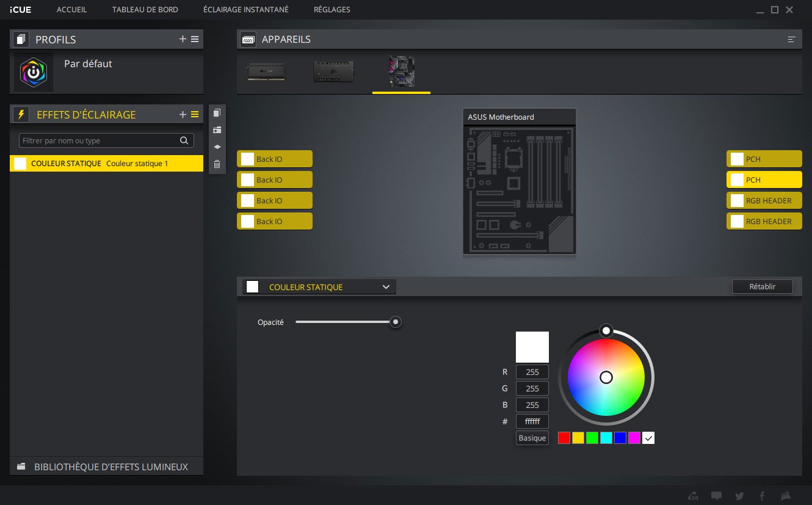Click the Opacité slider handle
Viewport: 812px width, 505px height.
point(396,322)
